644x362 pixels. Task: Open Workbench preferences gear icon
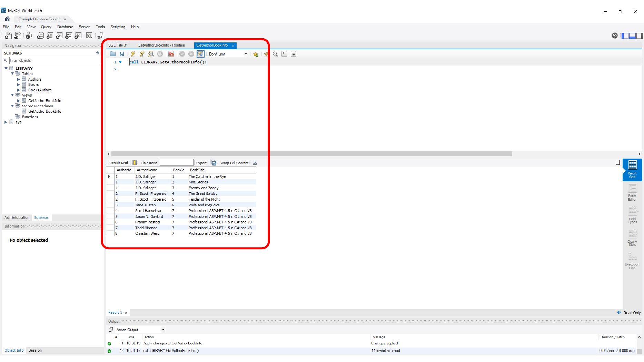click(615, 36)
